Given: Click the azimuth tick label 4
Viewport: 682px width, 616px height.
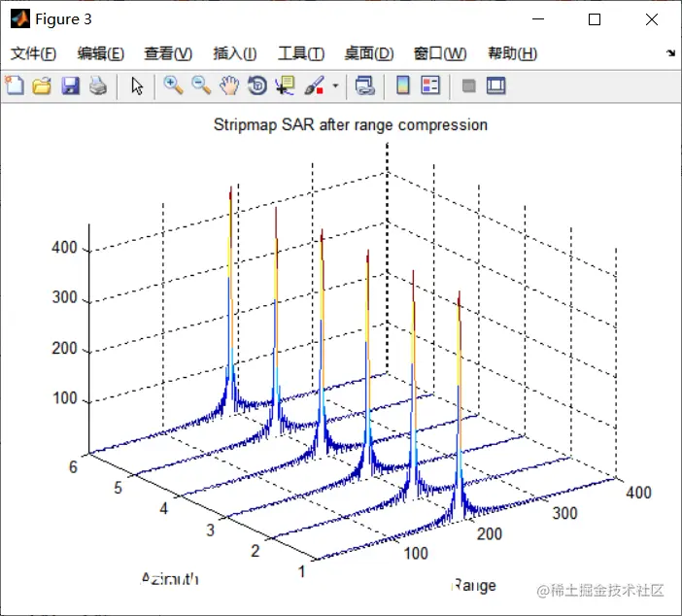Looking at the screenshot, I should (x=163, y=508).
